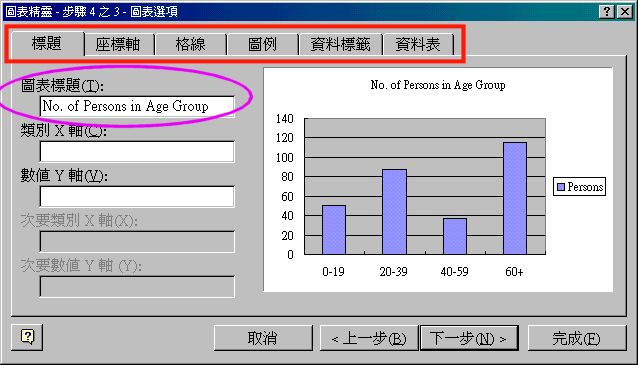Switch to the 座標軸 tab
This screenshot has width=638, height=365.
pos(118,44)
